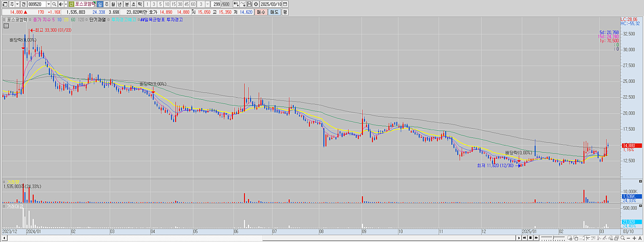Select the 1 interval button
The height and width of the screenshot is (242, 644).
coord(147,4)
